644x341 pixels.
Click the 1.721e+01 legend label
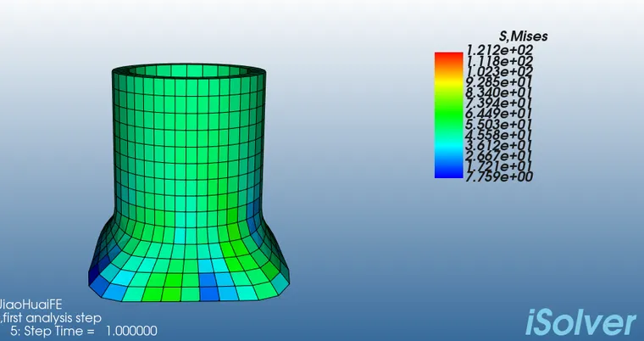click(x=491, y=165)
